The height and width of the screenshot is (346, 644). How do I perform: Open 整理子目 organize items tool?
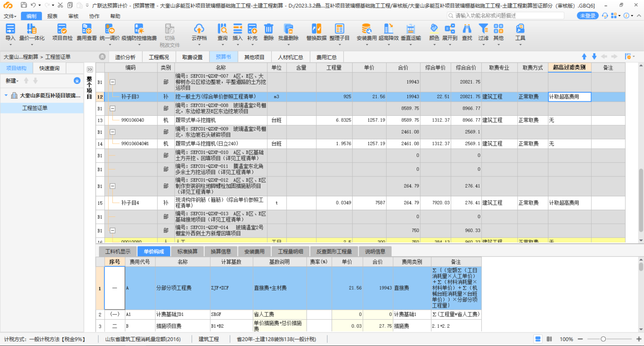click(x=339, y=32)
